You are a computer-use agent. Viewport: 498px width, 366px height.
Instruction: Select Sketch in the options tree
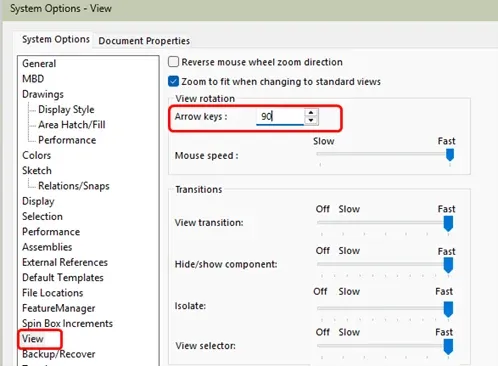click(37, 171)
